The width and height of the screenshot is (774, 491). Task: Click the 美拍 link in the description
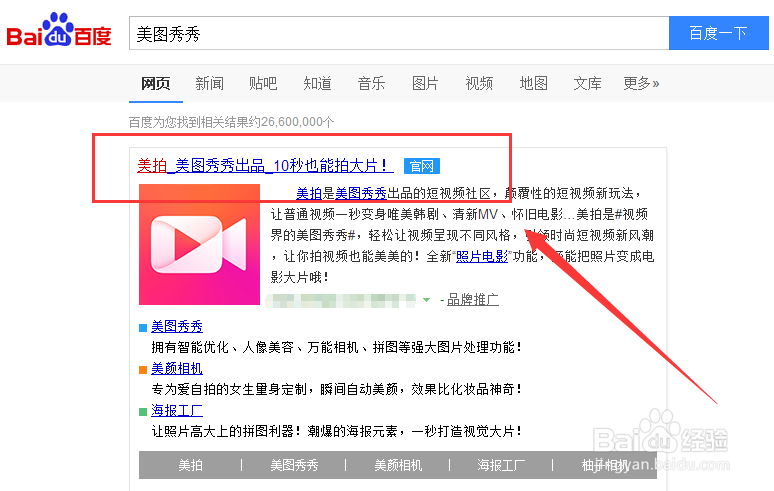click(309, 193)
